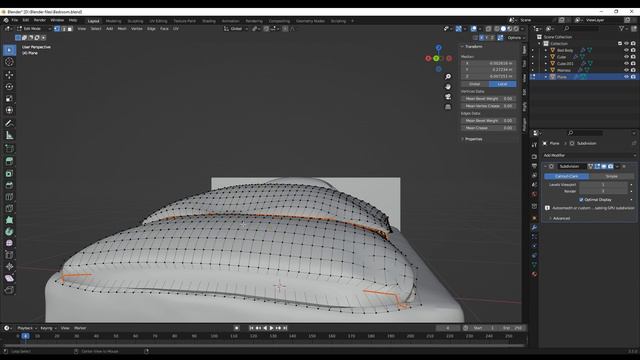This screenshot has width=640, height=360.
Task: Switch to the UV Editing workspace tab
Action: 158,21
